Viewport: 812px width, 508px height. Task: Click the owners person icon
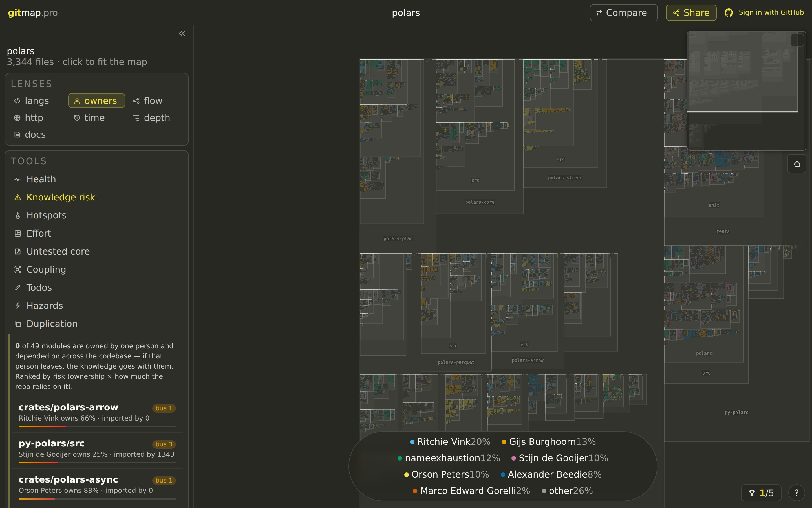point(77,101)
